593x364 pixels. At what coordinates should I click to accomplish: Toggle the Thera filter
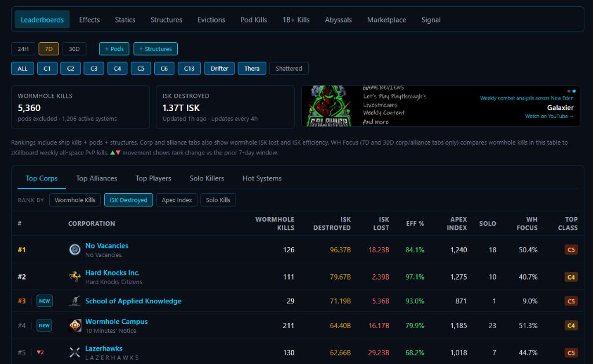click(x=252, y=68)
